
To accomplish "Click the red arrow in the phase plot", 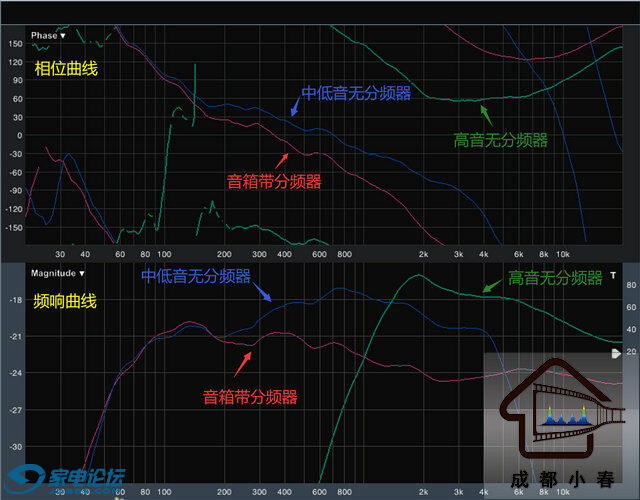I will click(x=281, y=160).
